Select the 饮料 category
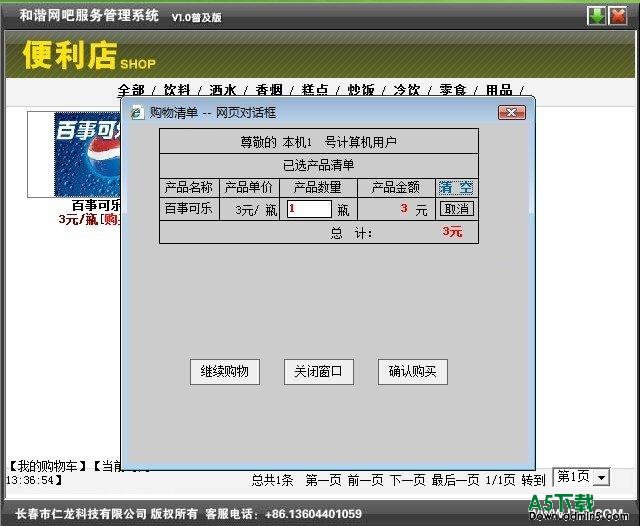640x526 pixels. (177, 90)
